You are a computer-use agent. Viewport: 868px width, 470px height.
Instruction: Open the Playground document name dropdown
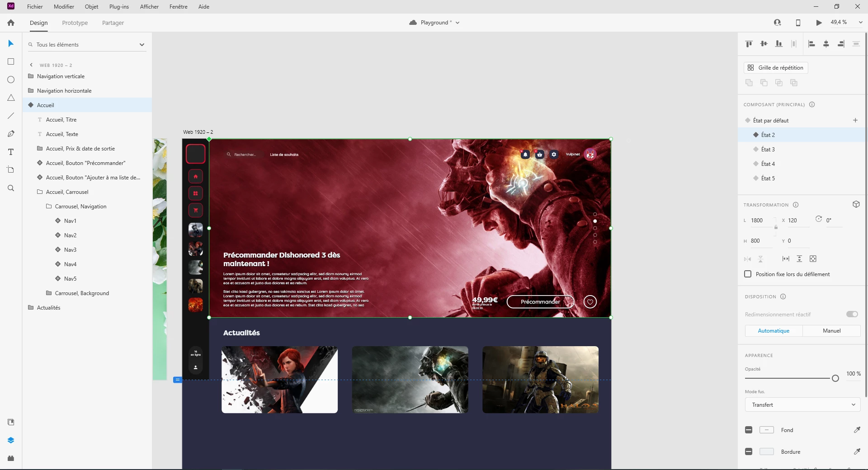click(x=458, y=23)
